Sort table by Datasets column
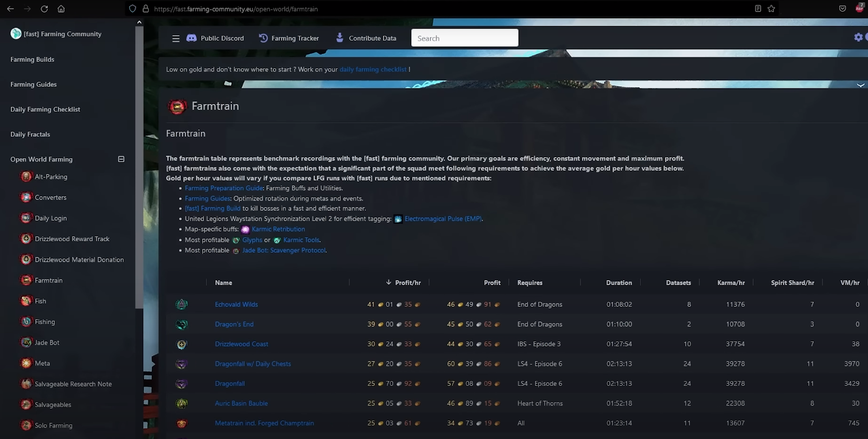This screenshot has height=439, width=868. click(678, 282)
